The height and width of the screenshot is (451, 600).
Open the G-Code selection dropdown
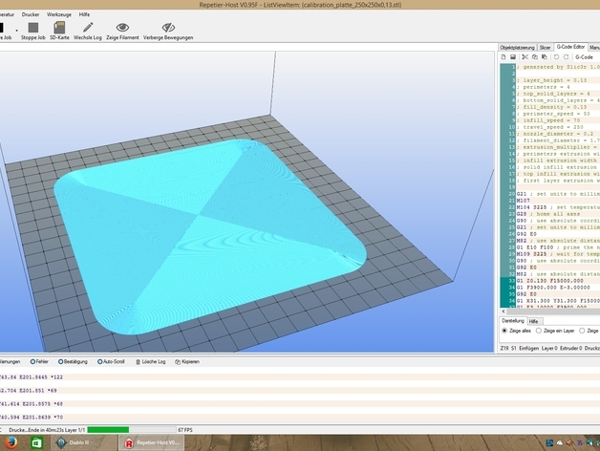tap(585, 57)
